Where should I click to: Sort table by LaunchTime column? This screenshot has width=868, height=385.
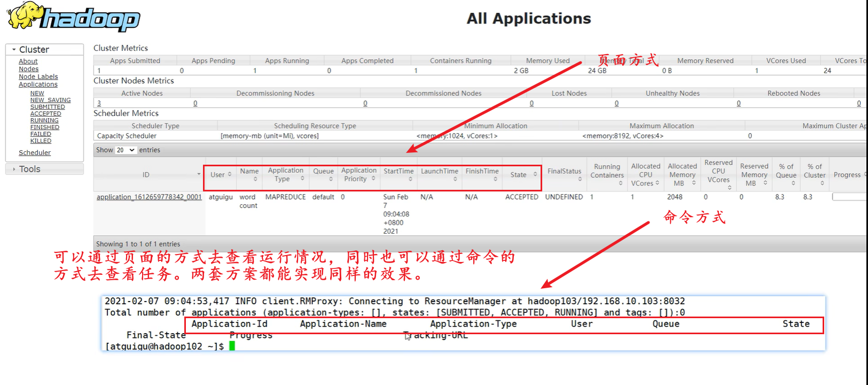click(x=439, y=174)
